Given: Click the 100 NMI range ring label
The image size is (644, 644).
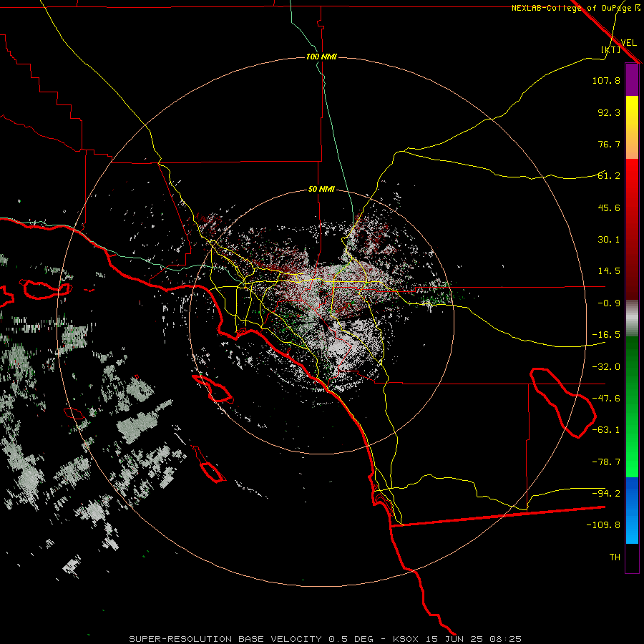Looking at the screenshot, I should [321, 57].
